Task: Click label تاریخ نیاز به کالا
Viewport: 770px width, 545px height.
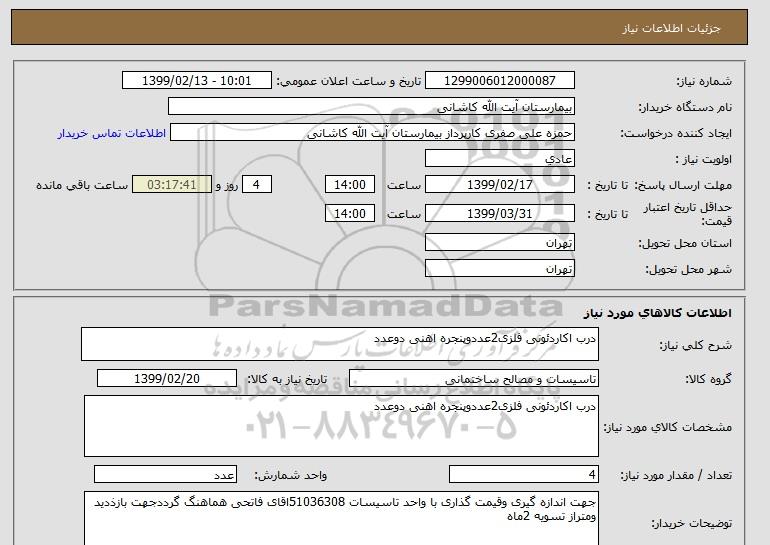Action: [287, 379]
